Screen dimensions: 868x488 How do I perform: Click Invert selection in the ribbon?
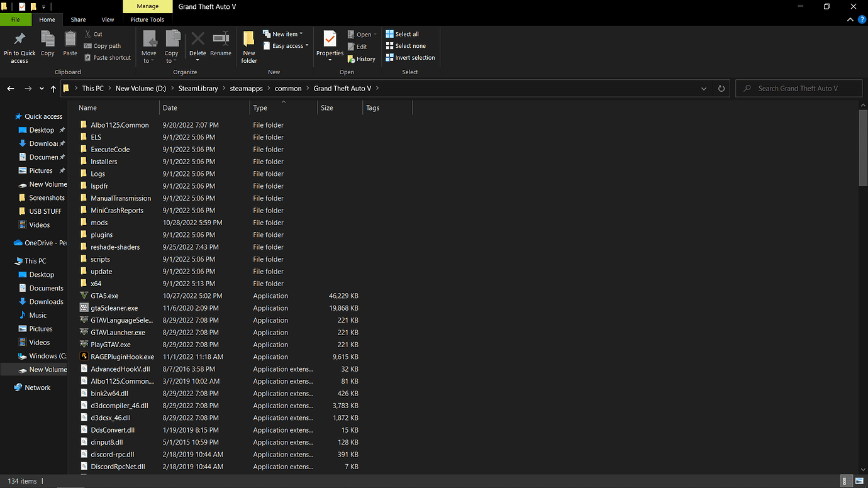(x=410, y=57)
